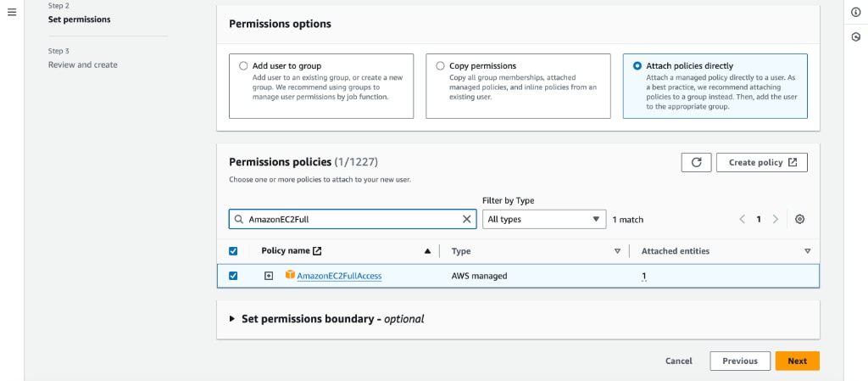
Task: Refresh the permissions policies list
Action: pos(697,162)
